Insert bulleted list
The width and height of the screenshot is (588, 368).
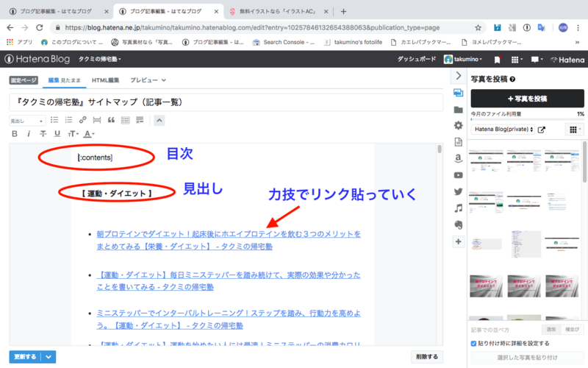54,120
